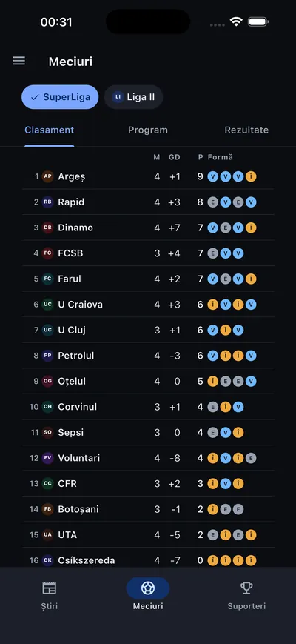This screenshot has height=644, width=296.
Task: Tap the Meciuri football icon
Action: pyautogui.click(x=147, y=588)
